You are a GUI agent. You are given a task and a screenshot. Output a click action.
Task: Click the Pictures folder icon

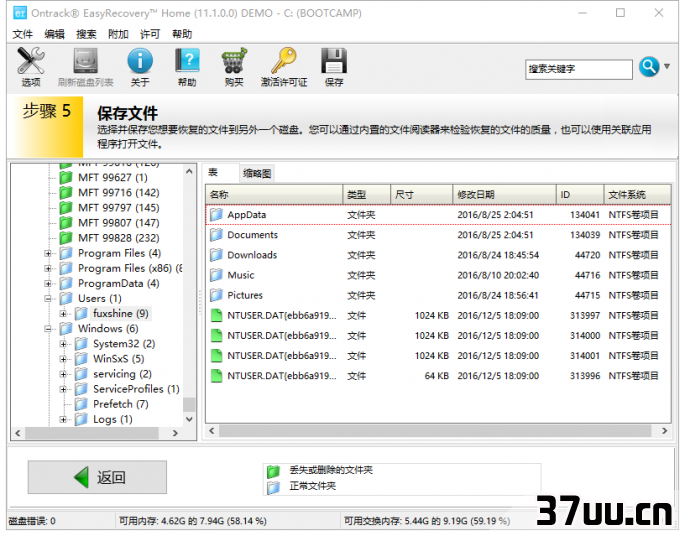(216, 295)
